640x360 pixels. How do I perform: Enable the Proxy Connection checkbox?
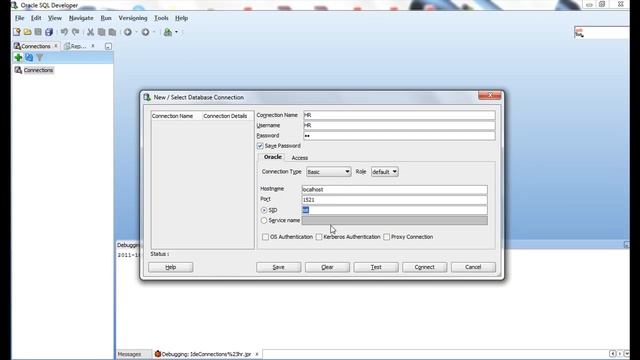(x=387, y=237)
